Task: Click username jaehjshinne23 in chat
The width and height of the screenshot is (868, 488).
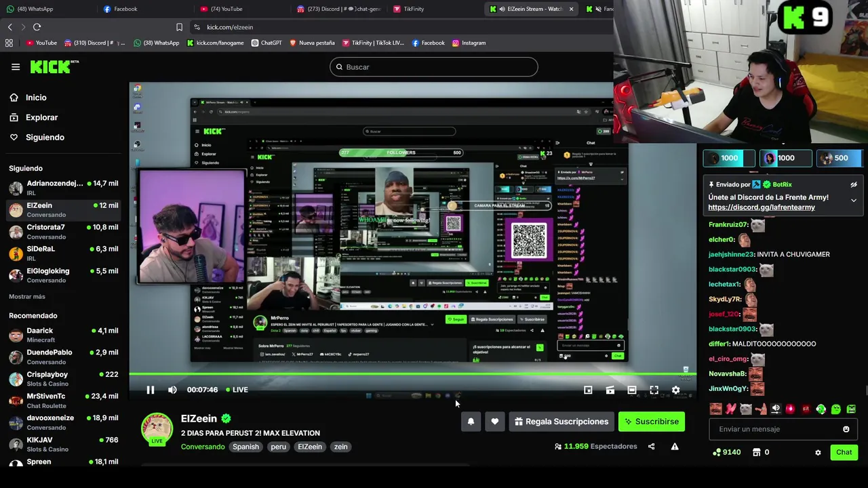Action: point(731,254)
